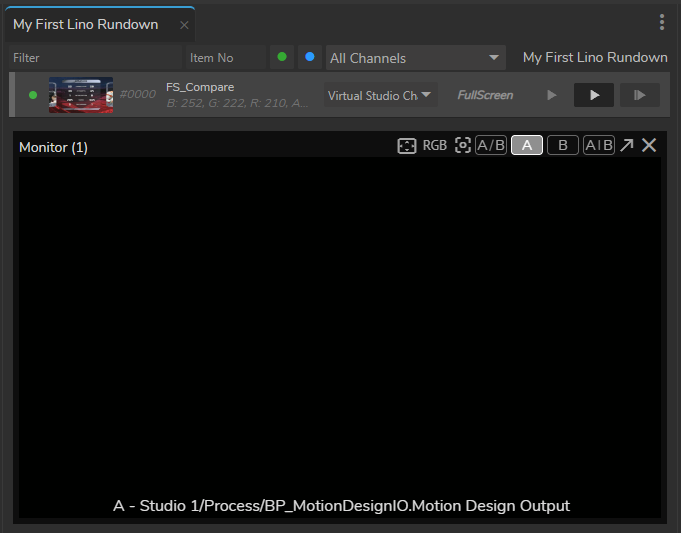Select the A monitor view button
Screen dimensions: 681x533
point(527,146)
